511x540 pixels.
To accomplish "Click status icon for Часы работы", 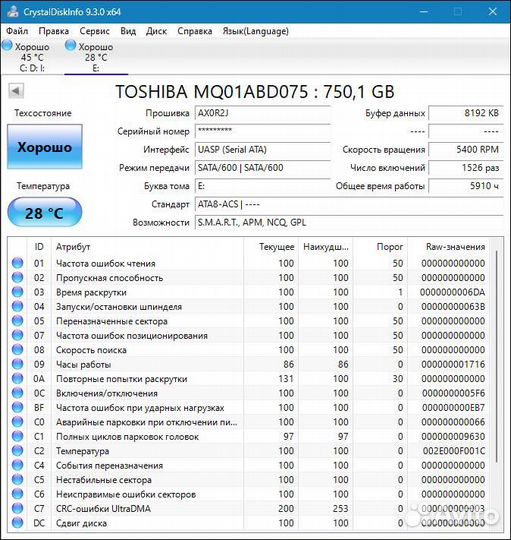I will pos(18,364).
